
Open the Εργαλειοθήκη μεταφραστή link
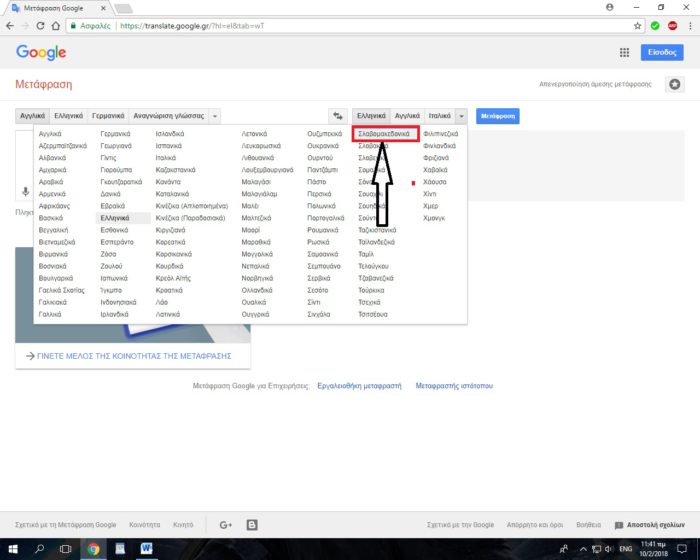pyautogui.click(x=358, y=385)
